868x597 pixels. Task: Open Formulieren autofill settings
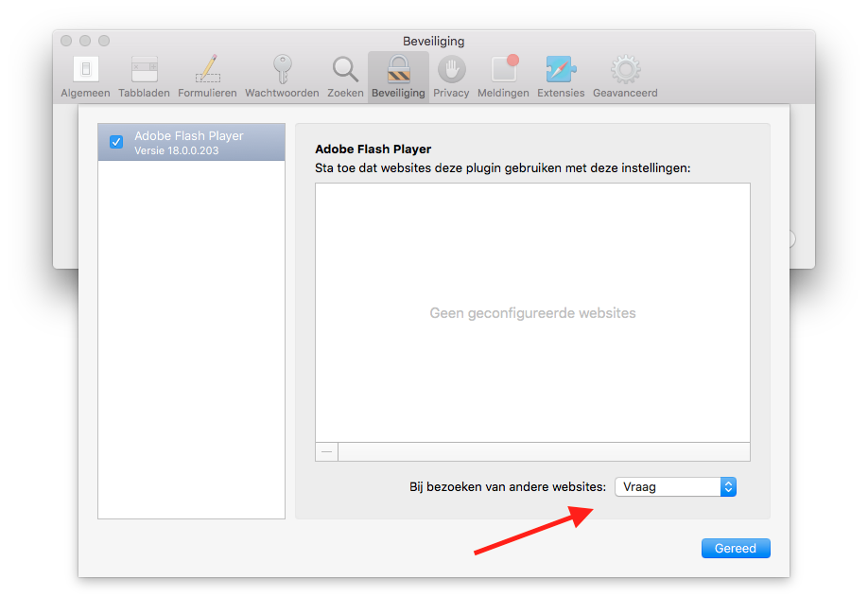pos(207,76)
